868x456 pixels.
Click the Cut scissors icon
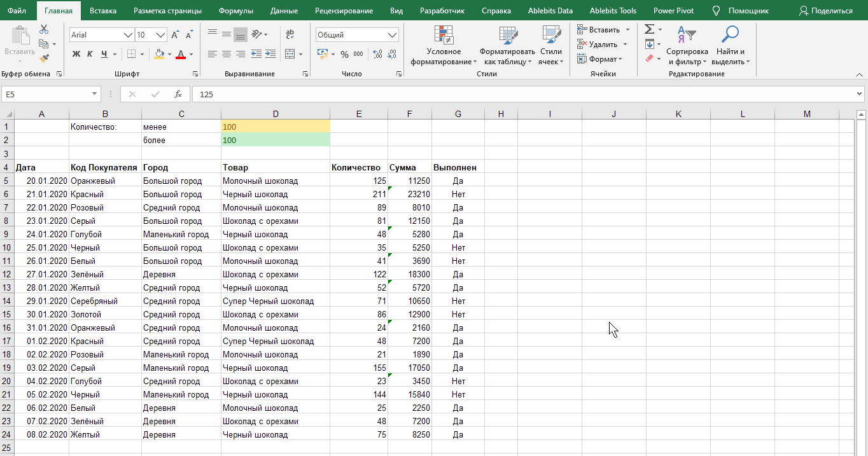coord(43,29)
